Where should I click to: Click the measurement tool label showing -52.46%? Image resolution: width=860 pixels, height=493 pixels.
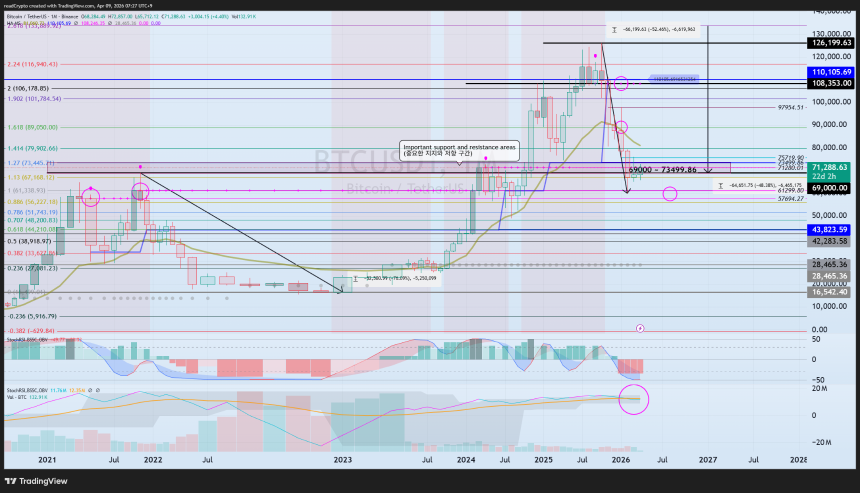click(653, 29)
